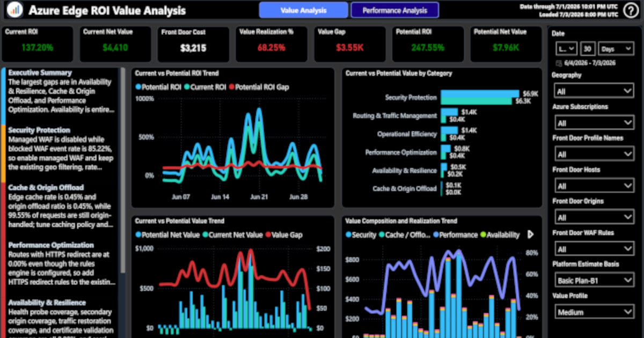Click the Current ROI card
The height and width of the screenshot is (338, 644).
37,44
